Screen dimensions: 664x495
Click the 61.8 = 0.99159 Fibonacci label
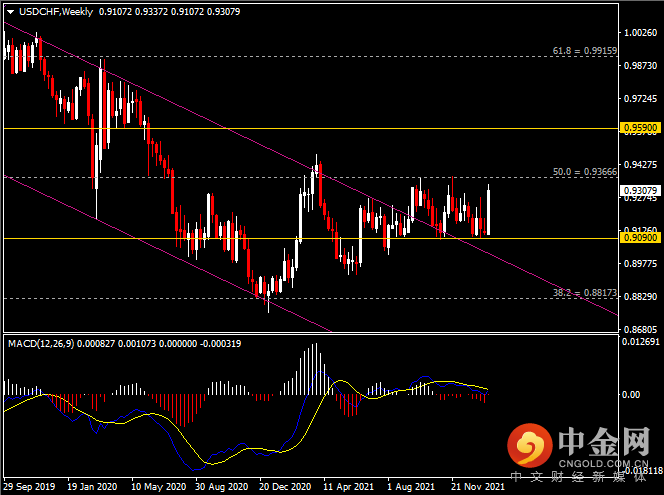[x=584, y=51]
